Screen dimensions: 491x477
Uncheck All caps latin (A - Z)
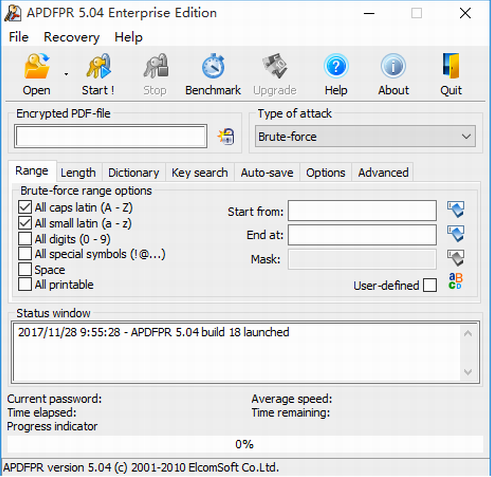pyautogui.click(x=25, y=207)
